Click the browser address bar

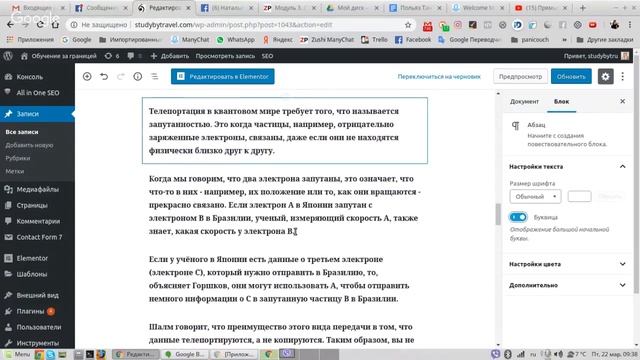(x=241, y=25)
